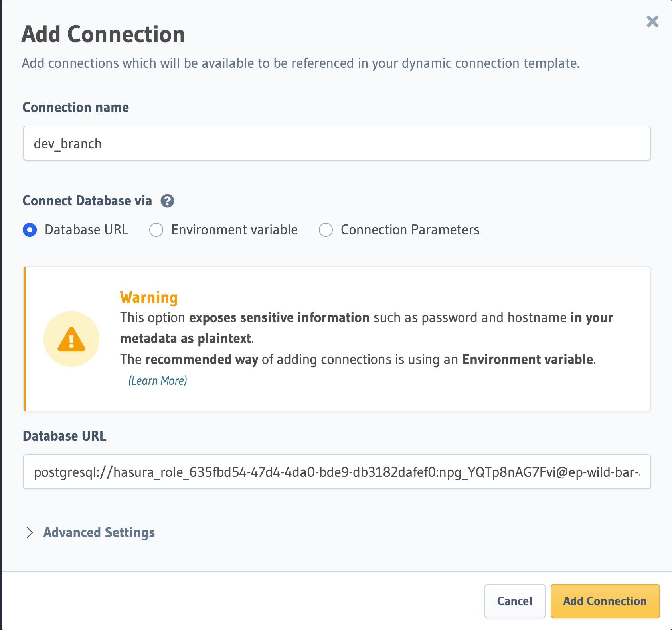The image size is (672, 630).
Task: Click the chevron next to Advanced Settings
Action: click(30, 533)
